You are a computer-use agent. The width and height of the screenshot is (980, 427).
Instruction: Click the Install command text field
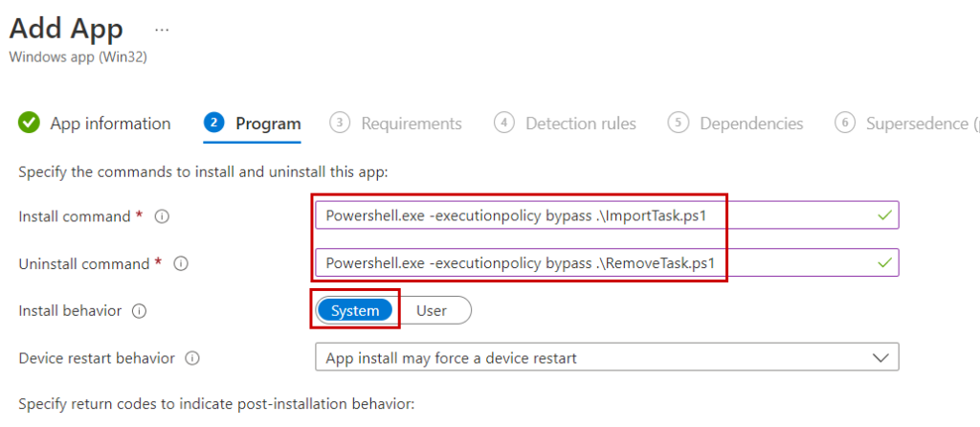593,215
